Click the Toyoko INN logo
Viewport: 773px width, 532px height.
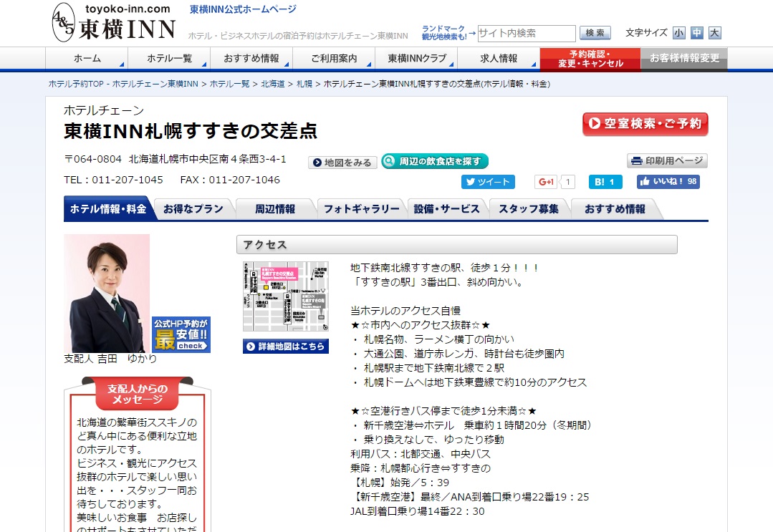coord(114,23)
